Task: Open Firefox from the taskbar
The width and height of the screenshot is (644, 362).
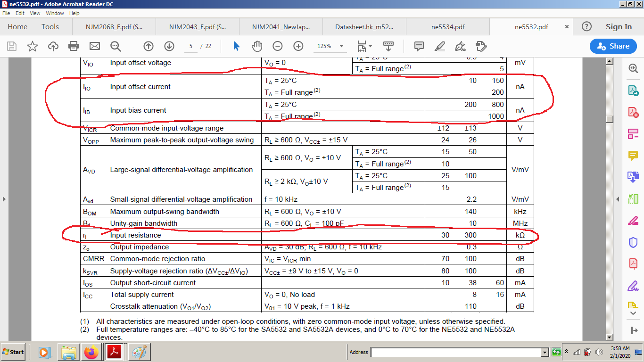Action: coord(91,352)
